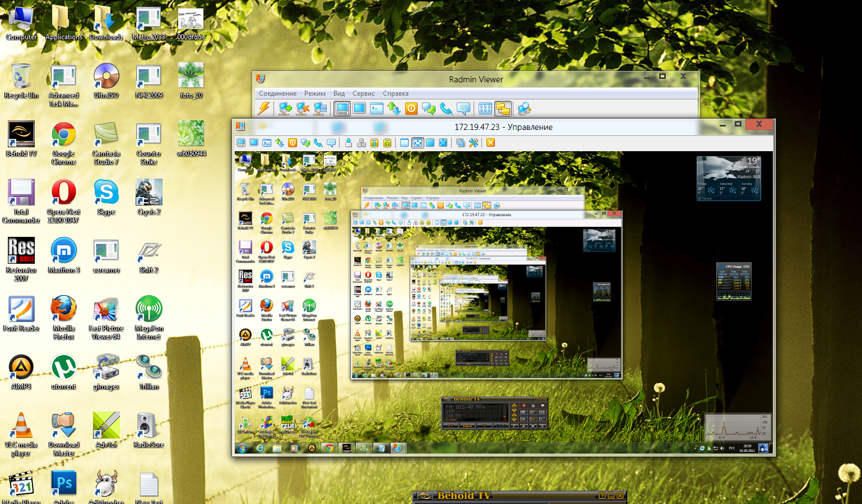Start file transfer from the 172.19.47.23 toolbar
The image size is (862, 504).
click(x=280, y=143)
